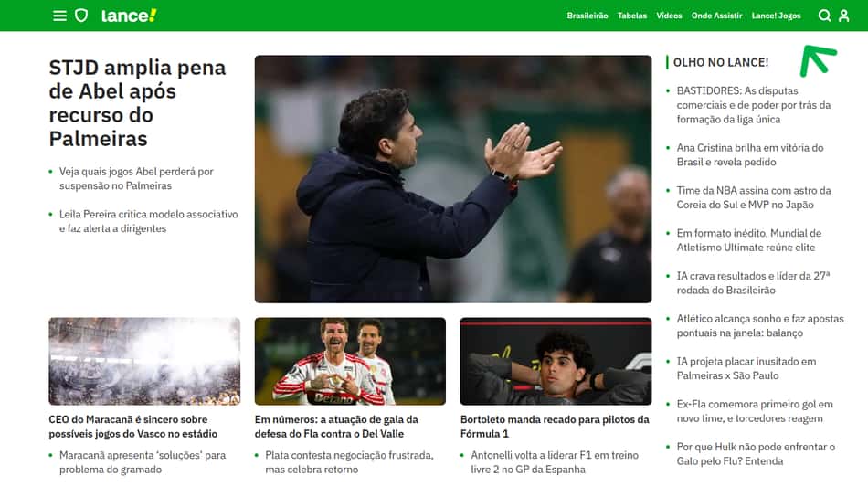Open the Maracanã stadium smoke thumbnail

pyautogui.click(x=144, y=361)
